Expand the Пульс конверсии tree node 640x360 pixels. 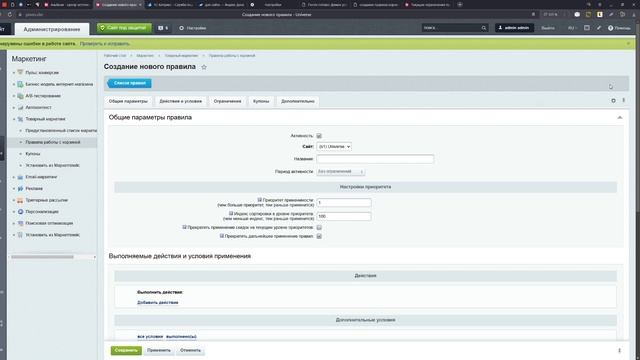[x=14, y=73]
